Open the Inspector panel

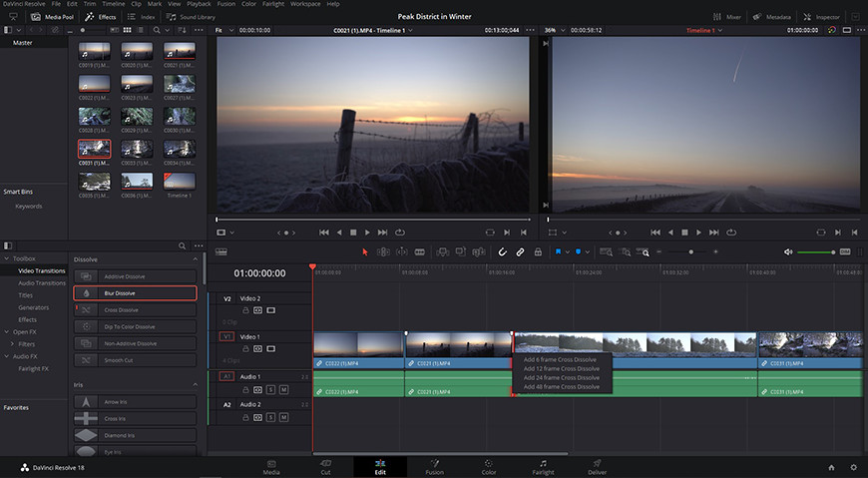822,17
